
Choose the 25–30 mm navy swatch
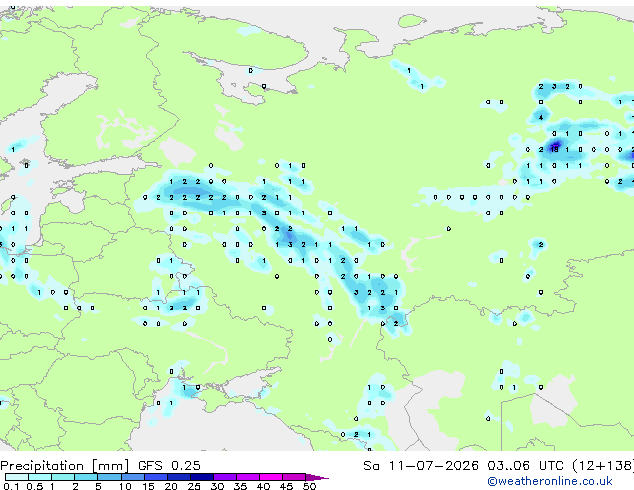[x=202, y=477]
